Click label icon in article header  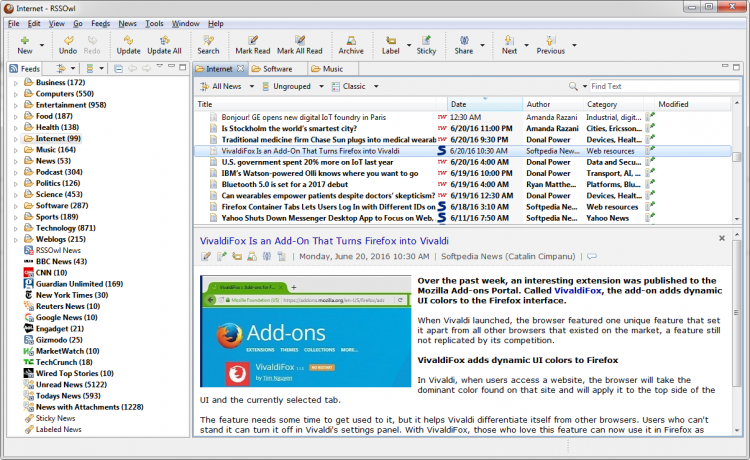click(x=237, y=257)
